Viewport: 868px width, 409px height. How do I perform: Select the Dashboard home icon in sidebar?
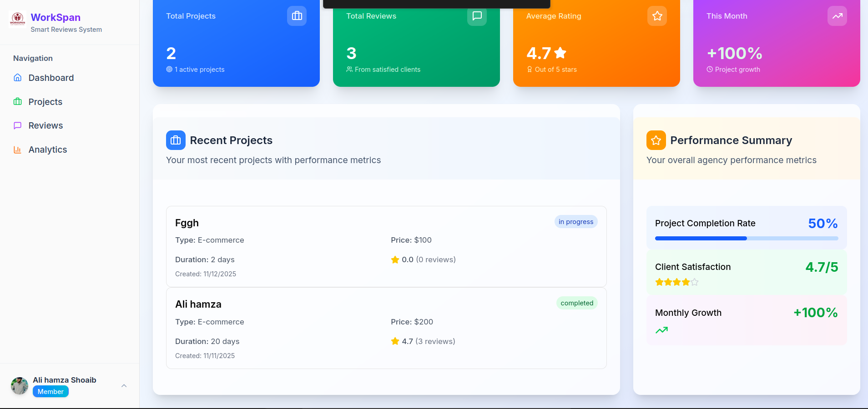17,78
